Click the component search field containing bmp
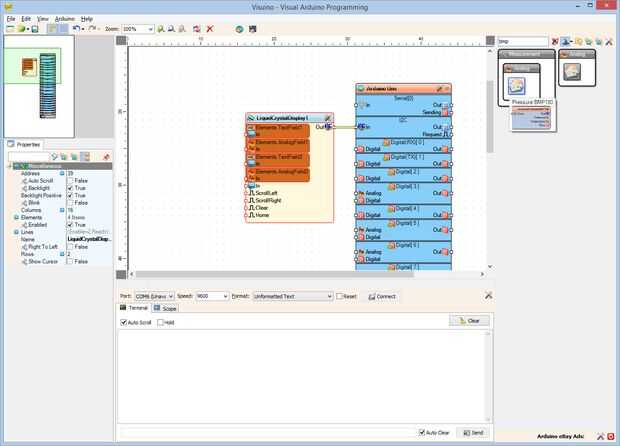 coord(523,41)
